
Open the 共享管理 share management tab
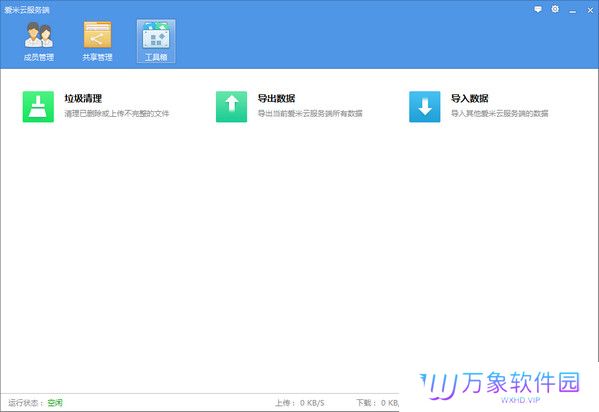[97, 41]
